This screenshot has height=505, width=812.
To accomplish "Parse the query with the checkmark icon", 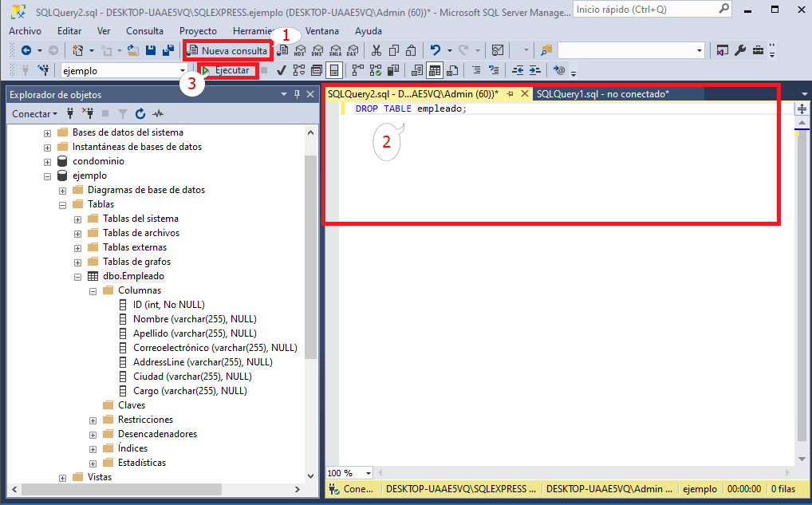I will 280,70.
